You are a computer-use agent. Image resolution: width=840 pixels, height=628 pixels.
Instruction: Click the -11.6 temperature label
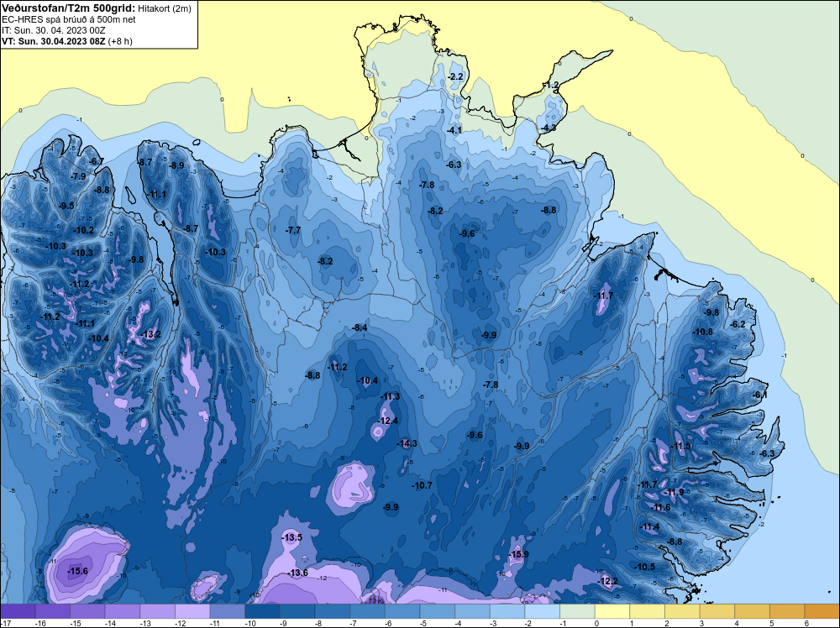(660, 508)
